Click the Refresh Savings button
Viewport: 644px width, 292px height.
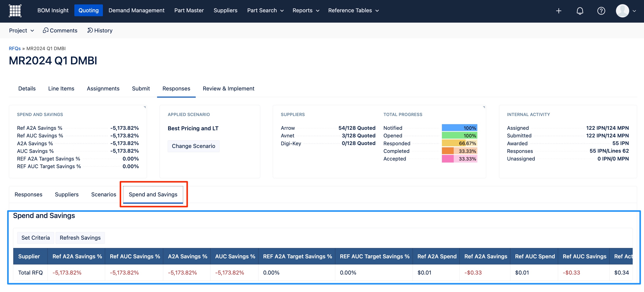(x=80, y=238)
